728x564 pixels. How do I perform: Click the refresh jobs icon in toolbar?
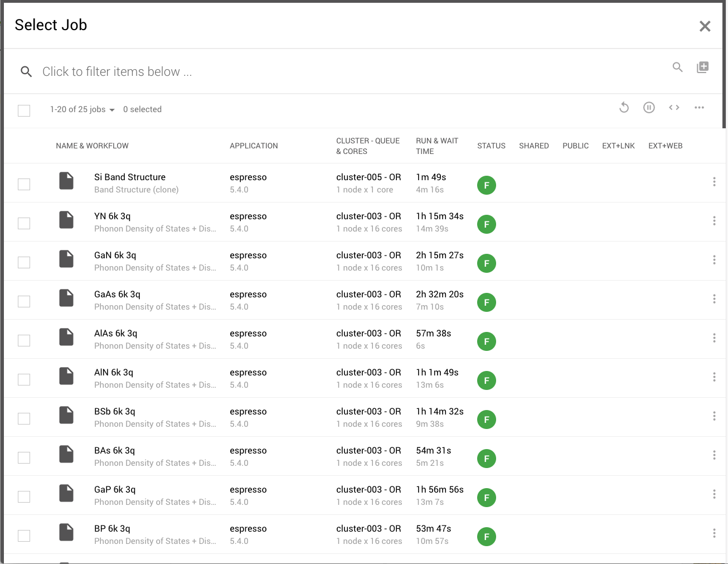[x=624, y=108]
